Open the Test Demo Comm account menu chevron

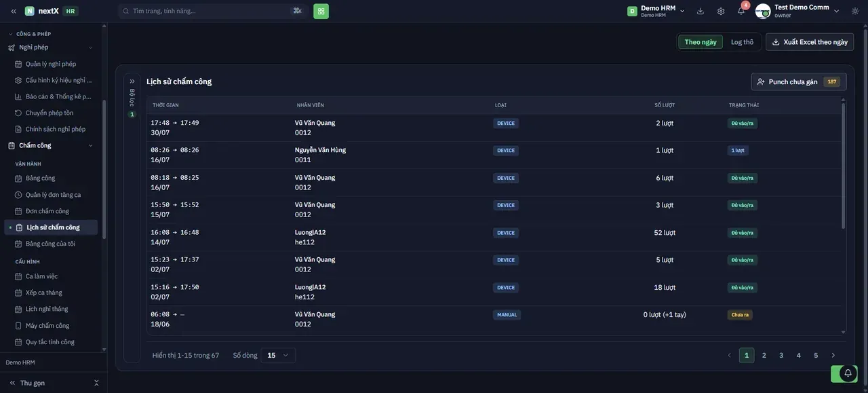[x=837, y=11]
